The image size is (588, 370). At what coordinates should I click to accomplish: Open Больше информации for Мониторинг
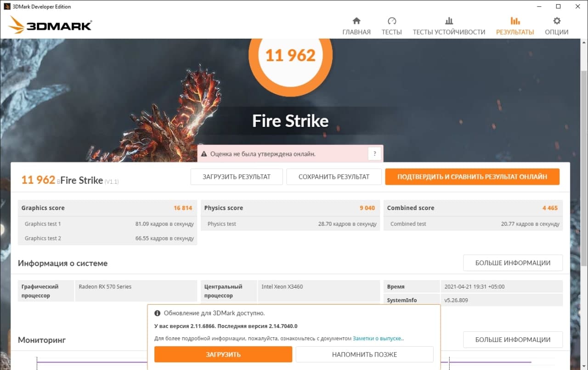point(513,340)
